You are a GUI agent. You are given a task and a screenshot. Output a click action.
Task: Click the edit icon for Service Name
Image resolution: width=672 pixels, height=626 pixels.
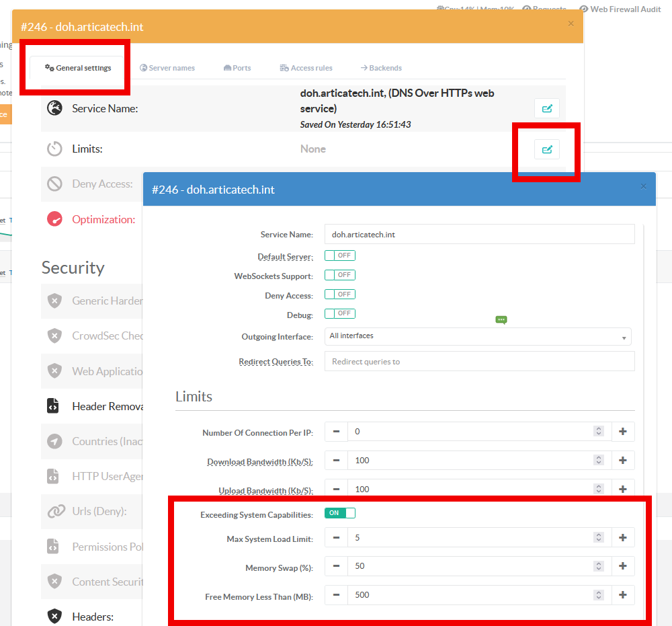click(546, 108)
